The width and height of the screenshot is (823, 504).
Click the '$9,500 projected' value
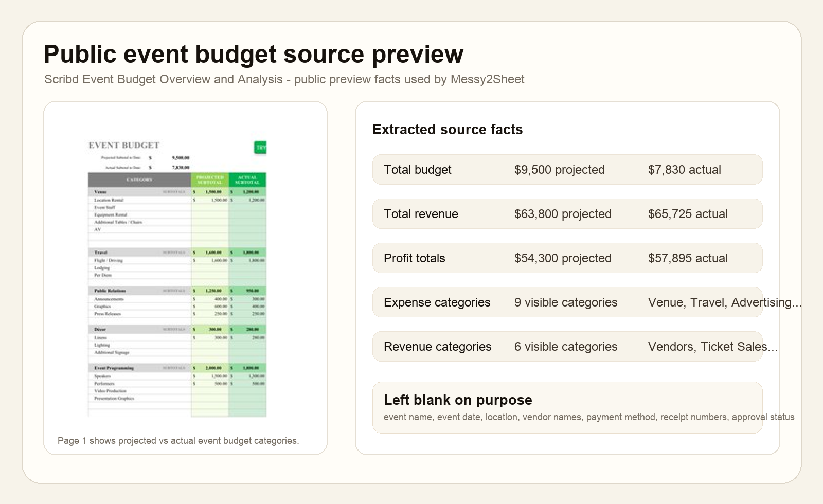(560, 170)
